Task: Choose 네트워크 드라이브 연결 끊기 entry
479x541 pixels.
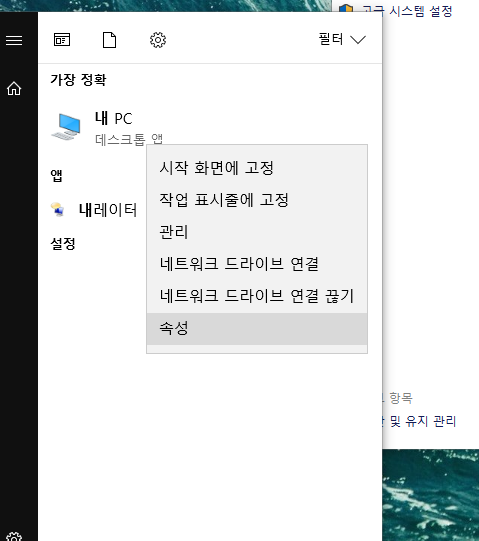Action: [x=257, y=296]
